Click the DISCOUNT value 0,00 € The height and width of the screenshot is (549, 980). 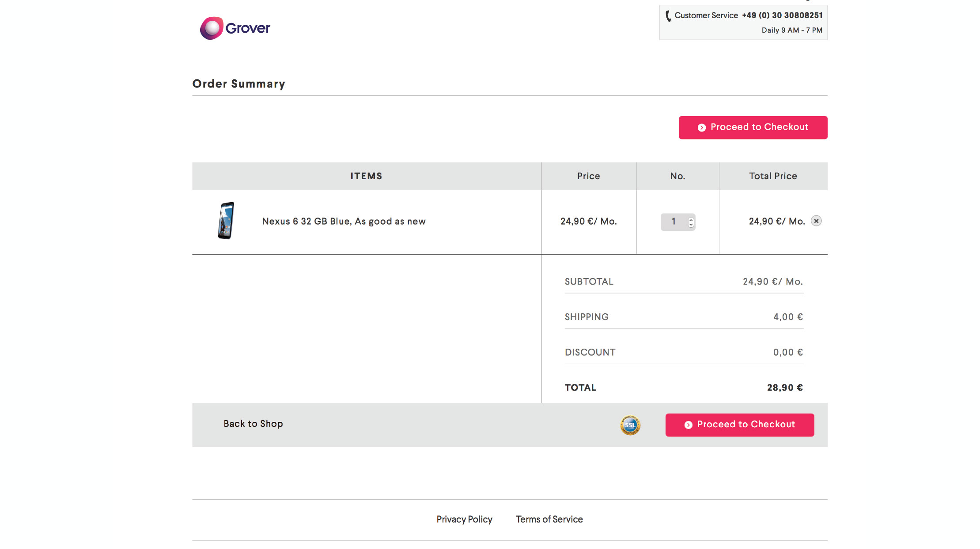tap(788, 352)
